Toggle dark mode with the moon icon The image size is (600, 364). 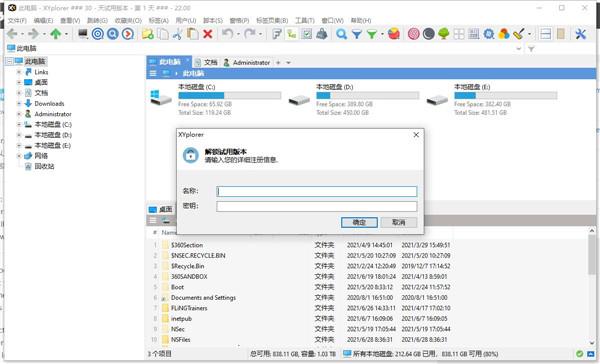[x=429, y=34]
